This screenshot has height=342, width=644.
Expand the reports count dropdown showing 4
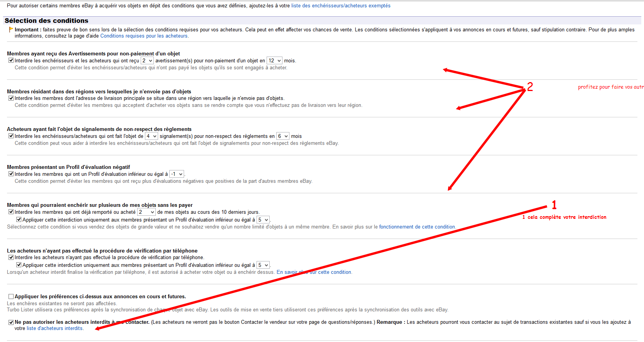(x=151, y=136)
